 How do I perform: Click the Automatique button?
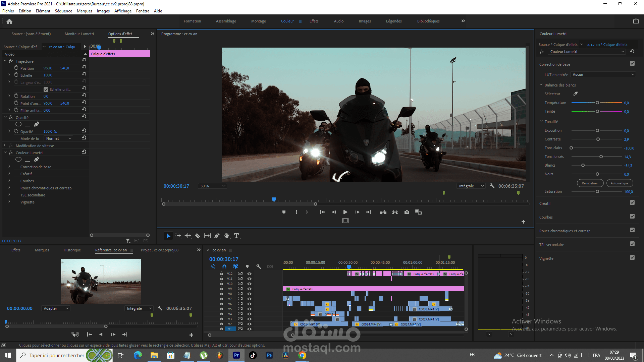(619, 183)
